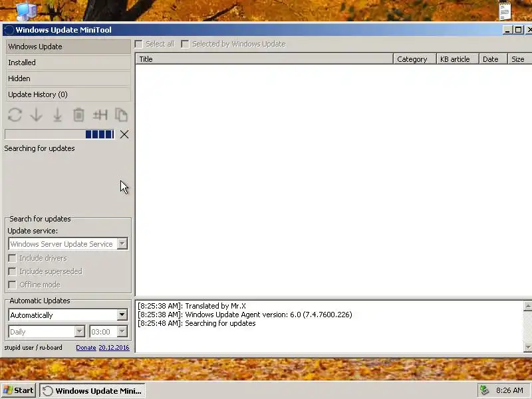532x399 pixels.
Task: Click the Start button
Action: [x=19, y=390]
